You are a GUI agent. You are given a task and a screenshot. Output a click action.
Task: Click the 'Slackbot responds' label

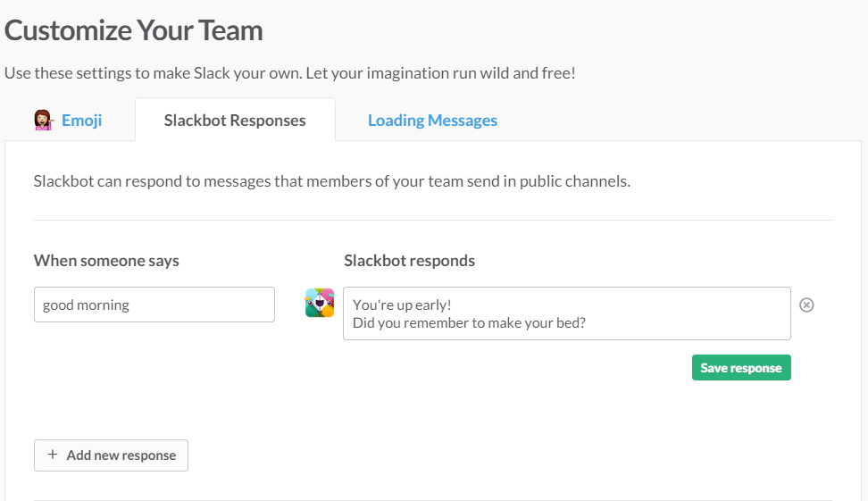[409, 261]
